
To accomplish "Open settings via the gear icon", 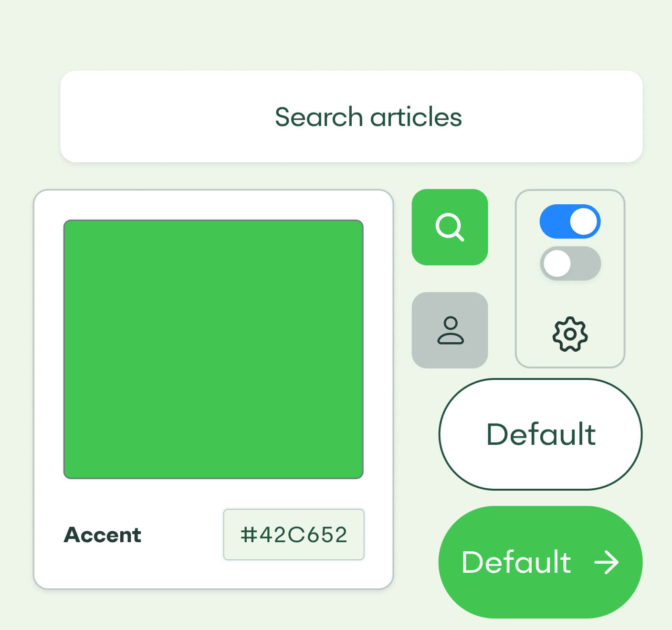I will [x=570, y=334].
